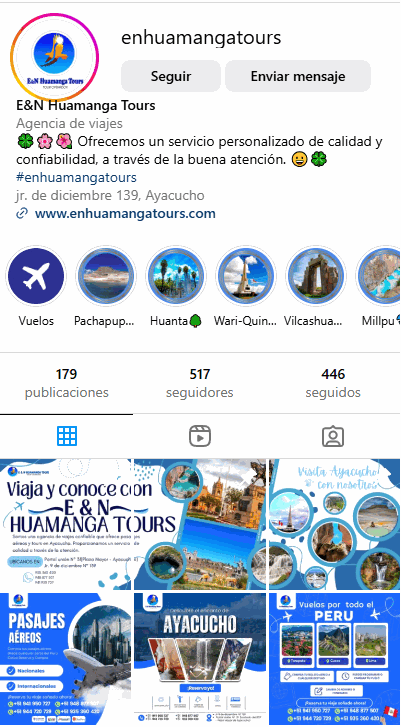View the 446 seguidos list
The height and width of the screenshot is (727, 401).
(333, 383)
